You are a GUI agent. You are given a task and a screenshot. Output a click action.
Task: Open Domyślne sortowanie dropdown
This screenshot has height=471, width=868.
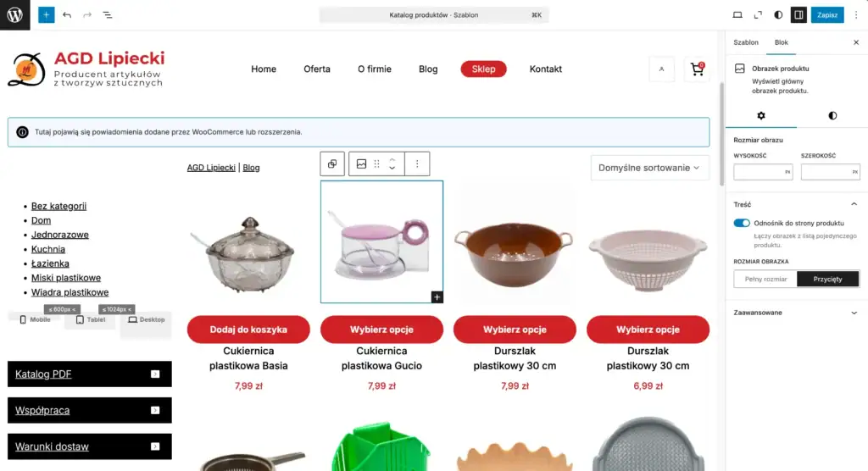click(x=649, y=168)
